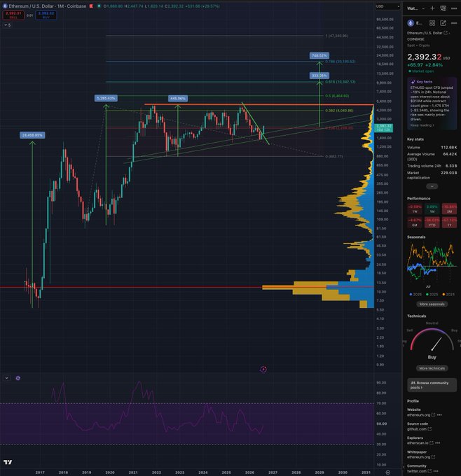Open the Keep reading link in Key facts
Viewport: 461px width, 476px height.
[x=422, y=125]
